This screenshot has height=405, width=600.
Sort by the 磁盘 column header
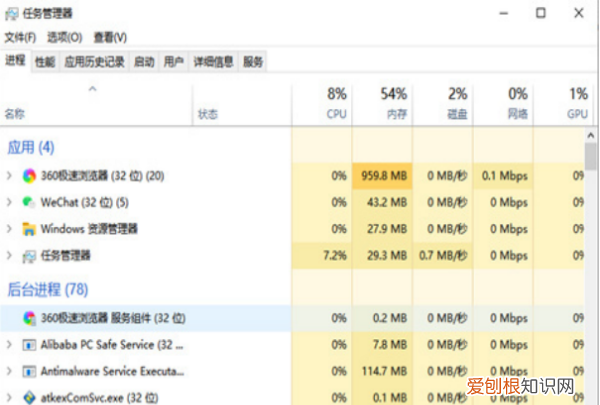443,104
